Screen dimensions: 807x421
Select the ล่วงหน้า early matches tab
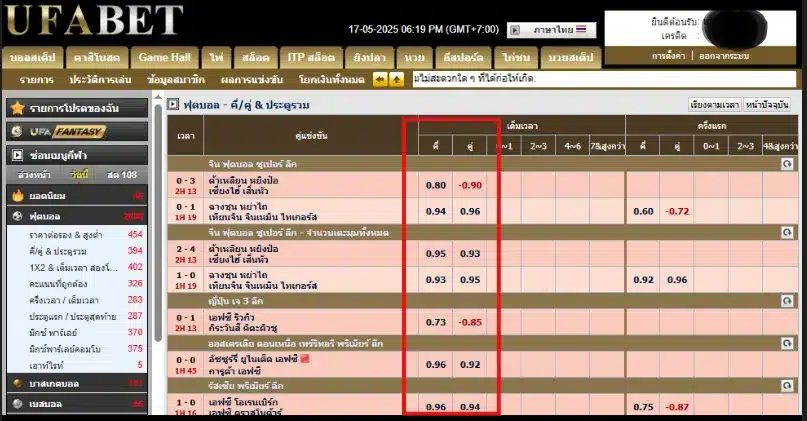(33, 174)
